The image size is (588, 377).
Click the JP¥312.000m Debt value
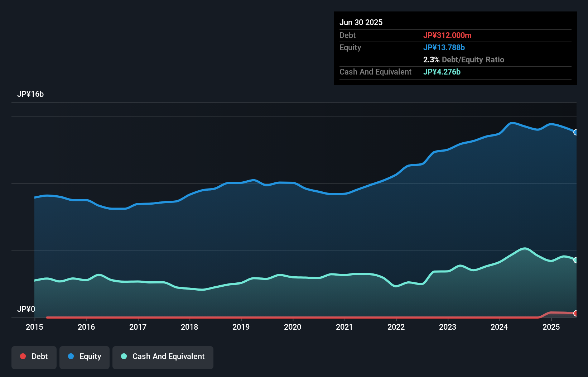pyautogui.click(x=448, y=35)
